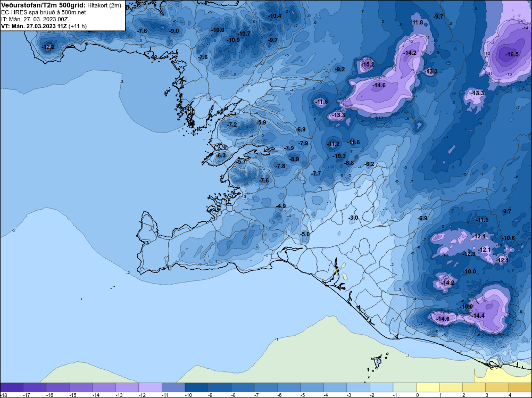Pick the orange-yellow legend swatch after 4
This screenshot has width=532, height=398.
[520, 387]
